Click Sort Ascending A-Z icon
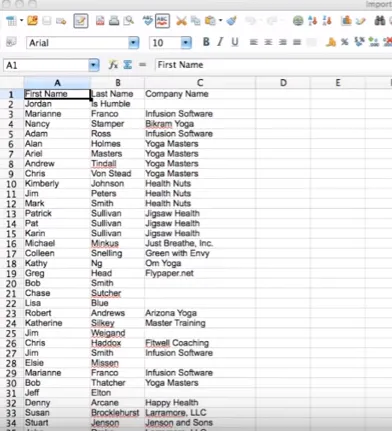The width and height of the screenshot is (392, 431). 313,21
